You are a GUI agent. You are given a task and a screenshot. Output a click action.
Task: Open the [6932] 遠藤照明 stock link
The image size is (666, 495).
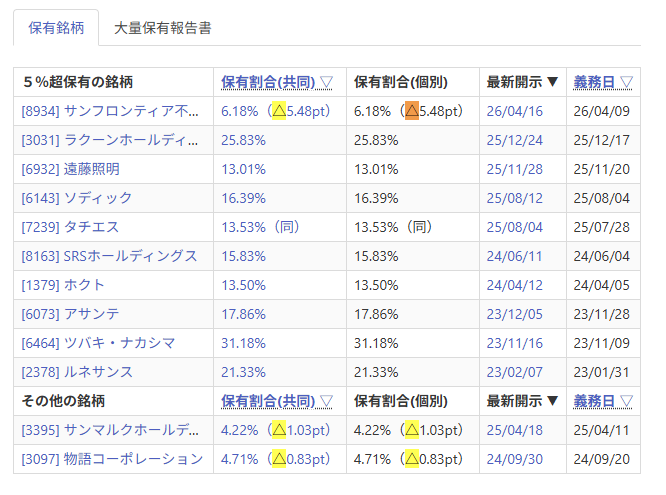coord(71,169)
